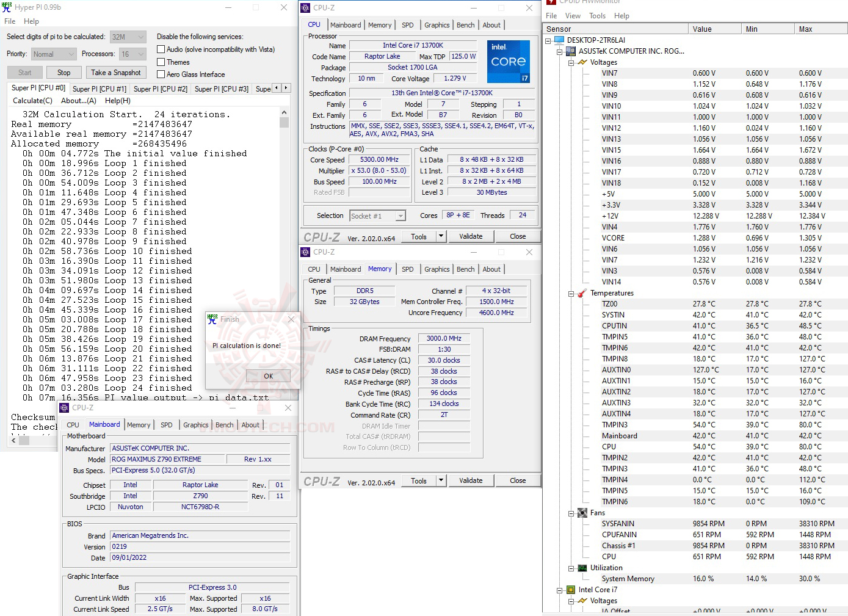Open the Priority dropdown set to Normal
Image resolution: width=848 pixels, height=616 pixels.
click(x=54, y=54)
